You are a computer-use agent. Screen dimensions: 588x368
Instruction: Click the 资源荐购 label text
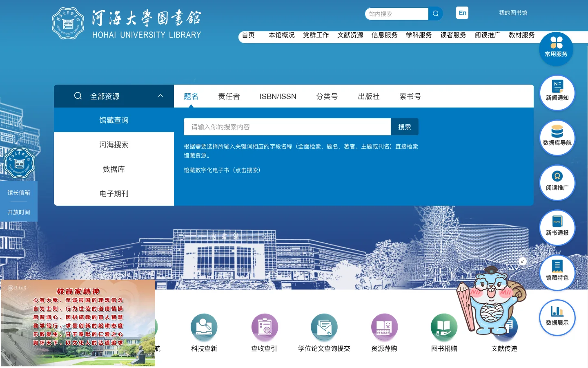(x=384, y=348)
